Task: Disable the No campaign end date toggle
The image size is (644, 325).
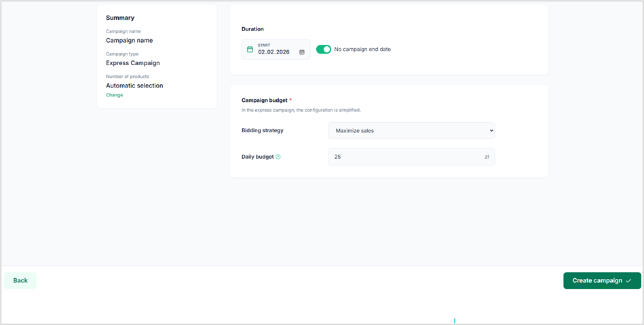Action: coord(324,50)
